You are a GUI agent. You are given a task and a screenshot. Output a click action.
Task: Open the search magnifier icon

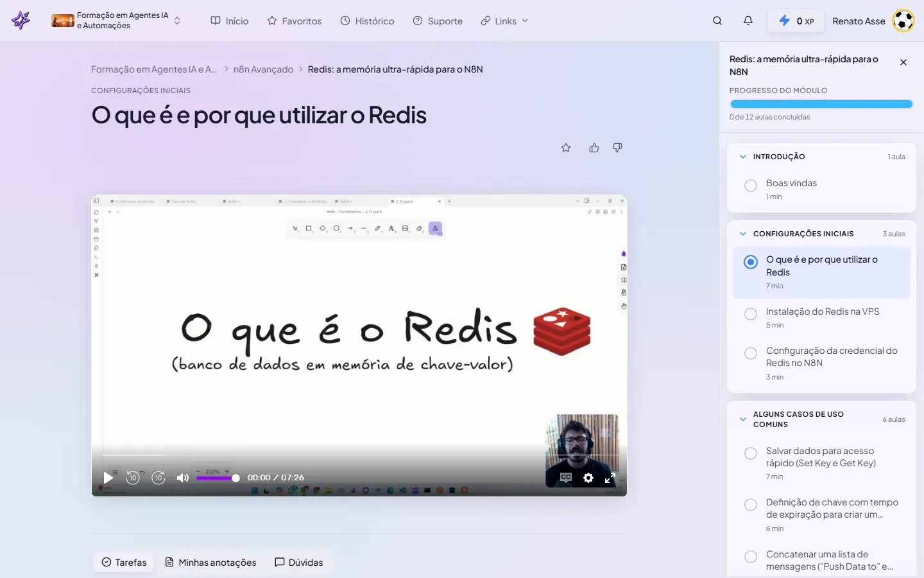point(717,21)
